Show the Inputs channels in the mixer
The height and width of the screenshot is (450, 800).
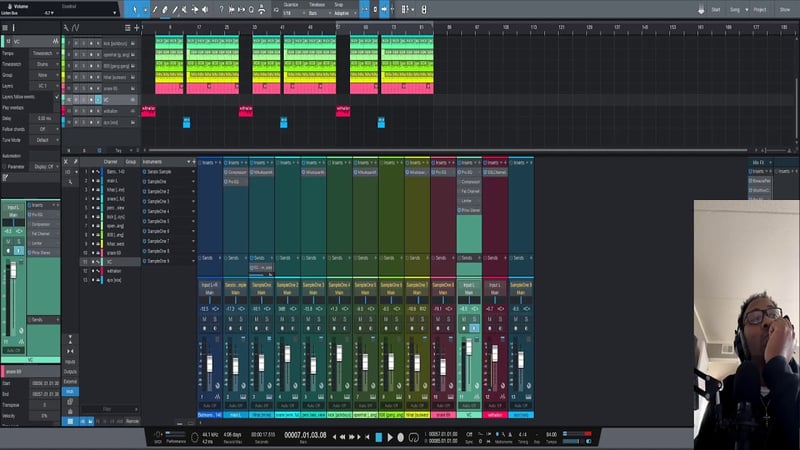click(x=70, y=362)
